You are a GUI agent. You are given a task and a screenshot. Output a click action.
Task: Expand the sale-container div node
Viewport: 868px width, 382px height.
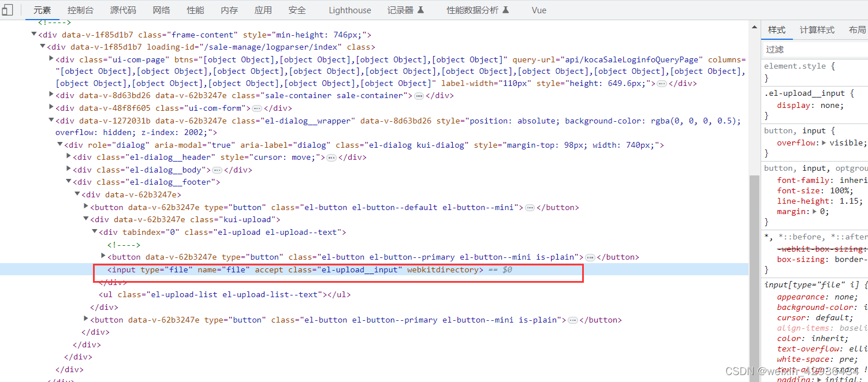click(x=51, y=95)
